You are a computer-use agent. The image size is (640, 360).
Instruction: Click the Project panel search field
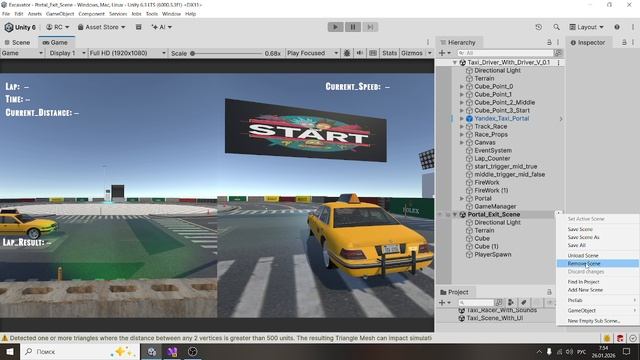pyautogui.click(x=476, y=302)
